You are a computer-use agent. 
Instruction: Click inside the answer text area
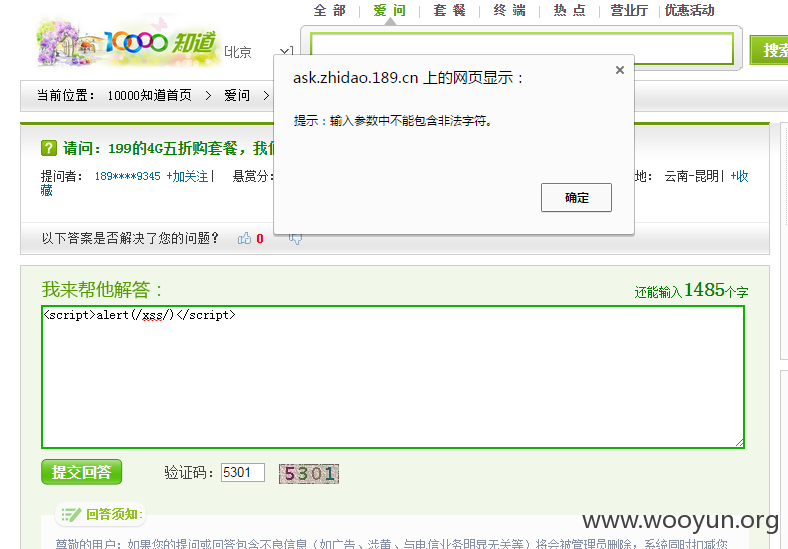click(393, 377)
